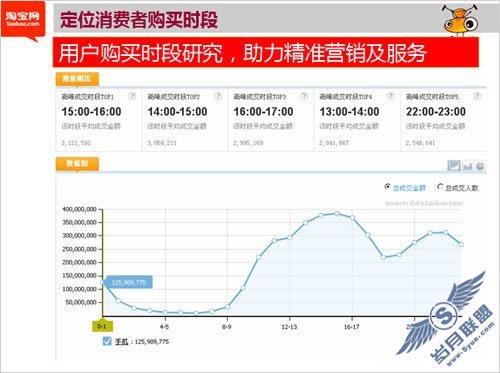The width and height of the screenshot is (500, 373).
Task: Open the 数据概况 tab
Action: (77, 79)
